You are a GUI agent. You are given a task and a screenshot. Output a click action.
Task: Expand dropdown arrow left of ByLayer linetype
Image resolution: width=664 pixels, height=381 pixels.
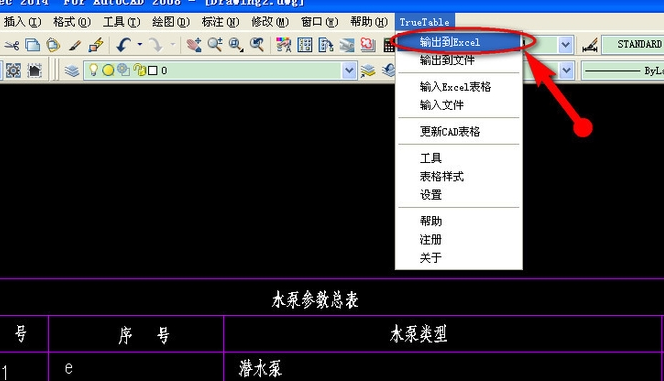(566, 71)
